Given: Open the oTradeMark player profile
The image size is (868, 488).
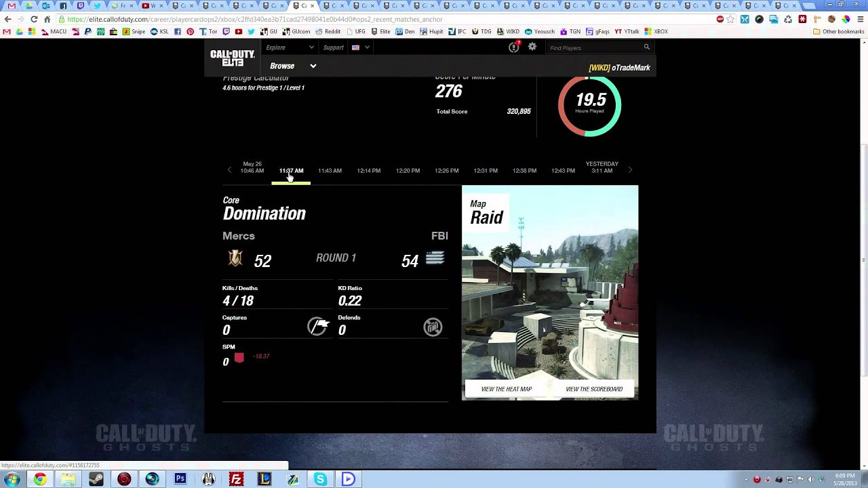Looking at the screenshot, I should 620,68.
